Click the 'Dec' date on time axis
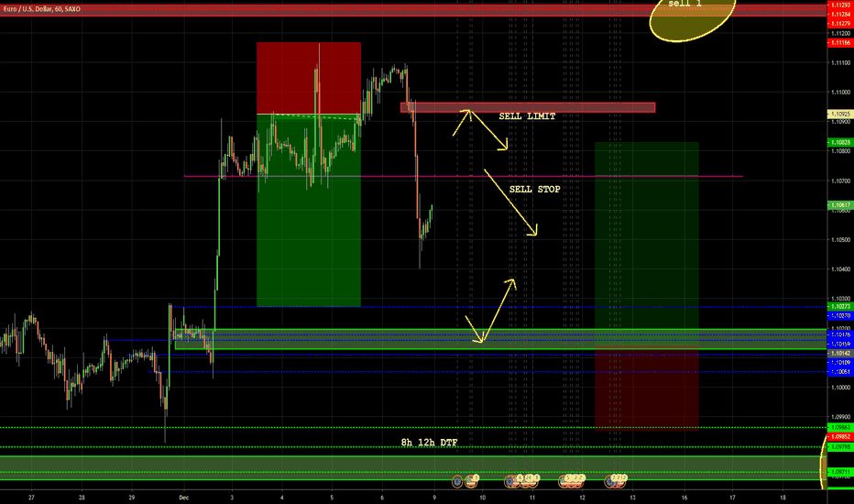The image size is (854, 504). (181, 498)
